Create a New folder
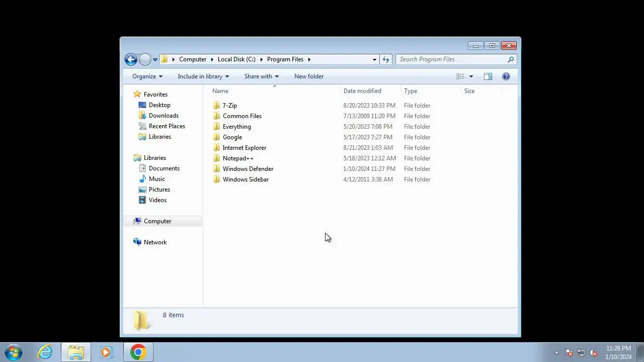This screenshot has height=362, width=644. (309, 76)
